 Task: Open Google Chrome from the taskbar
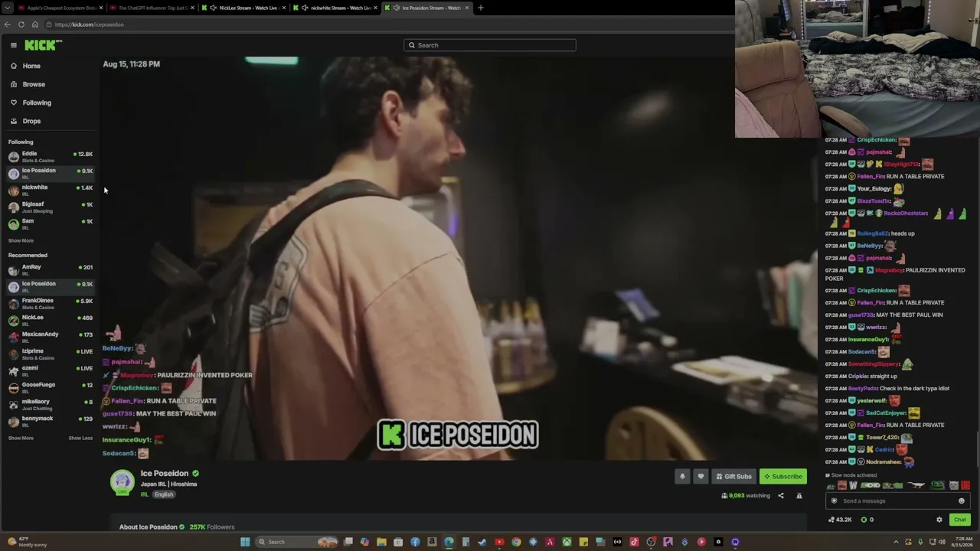tap(516, 542)
